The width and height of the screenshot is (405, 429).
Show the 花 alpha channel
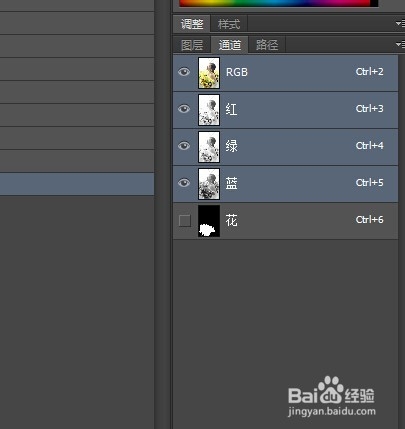pos(185,221)
